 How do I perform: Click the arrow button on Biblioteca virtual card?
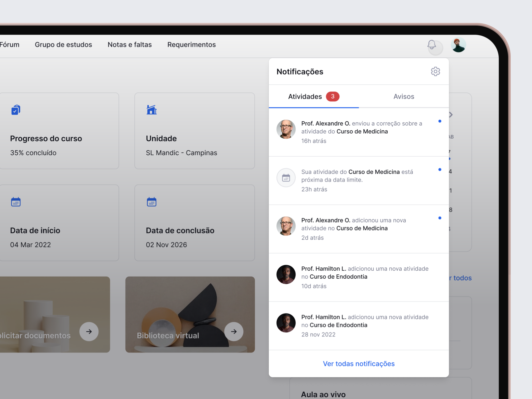234,332
